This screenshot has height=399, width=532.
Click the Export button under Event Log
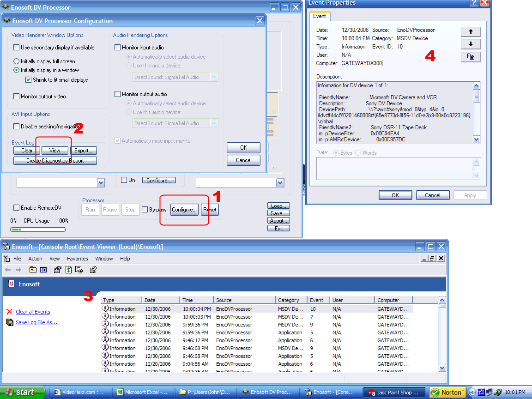point(84,150)
